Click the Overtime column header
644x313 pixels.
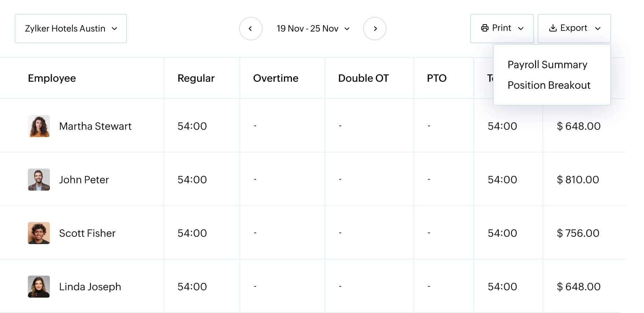pyautogui.click(x=276, y=78)
